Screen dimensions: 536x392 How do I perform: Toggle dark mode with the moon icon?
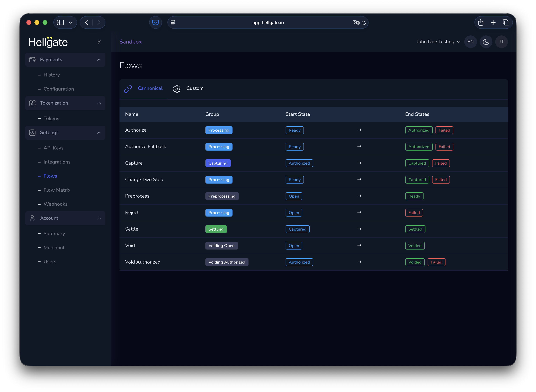pos(486,42)
